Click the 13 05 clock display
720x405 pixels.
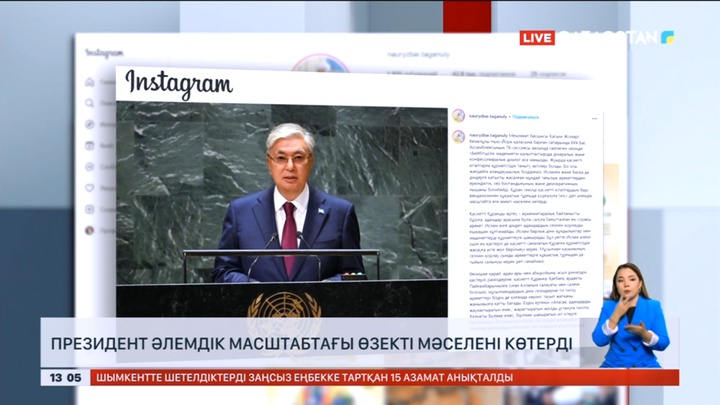[65, 378]
